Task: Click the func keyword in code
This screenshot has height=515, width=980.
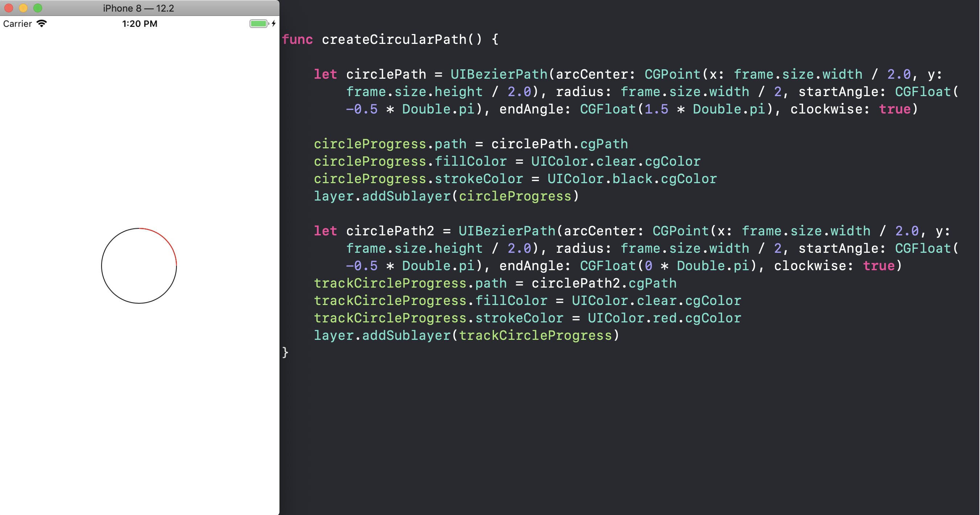Action: (x=297, y=40)
